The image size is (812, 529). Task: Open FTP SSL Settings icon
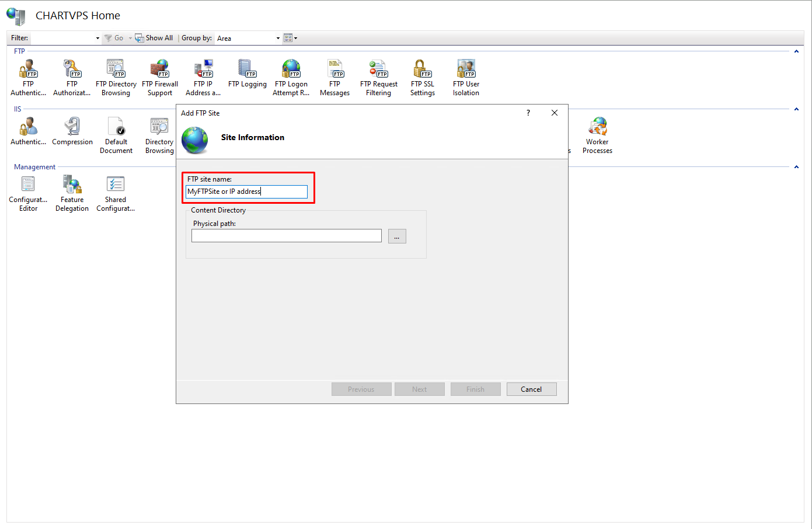[422, 77]
